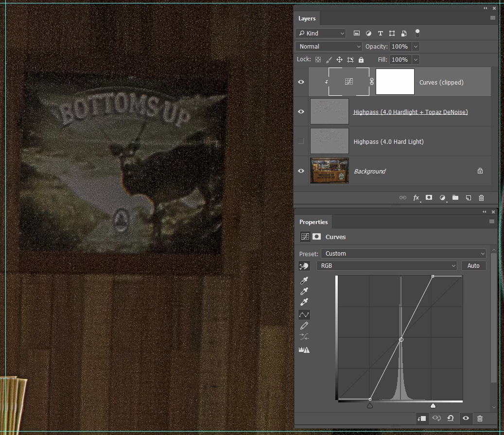Toggle clip to layer button in Properties
504x435 pixels.
tap(421, 418)
